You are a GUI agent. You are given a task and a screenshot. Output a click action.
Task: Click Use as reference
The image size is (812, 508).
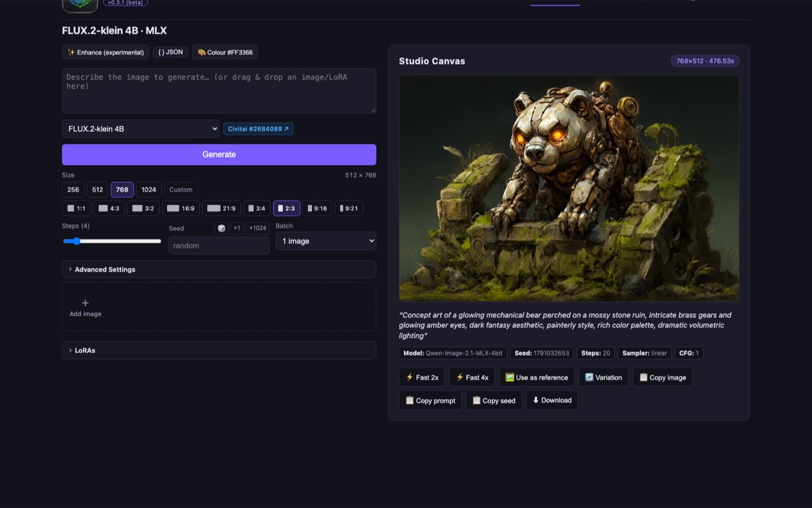tap(537, 377)
